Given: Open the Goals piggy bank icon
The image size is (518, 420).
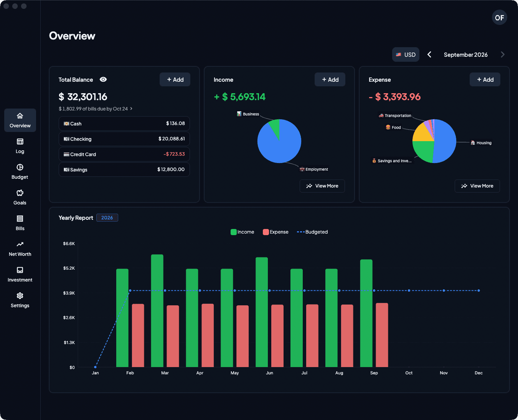Looking at the screenshot, I should (x=20, y=193).
